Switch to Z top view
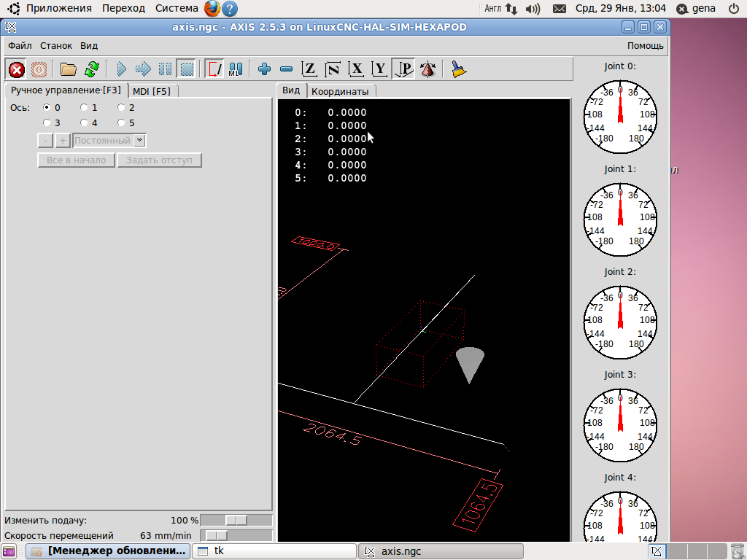Image resolution: width=747 pixels, height=560 pixels. click(309, 69)
